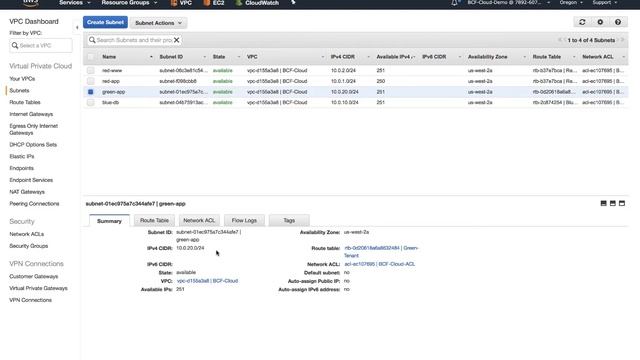Open the Services dropdown menu
The width and height of the screenshot is (640, 360).
75,3
